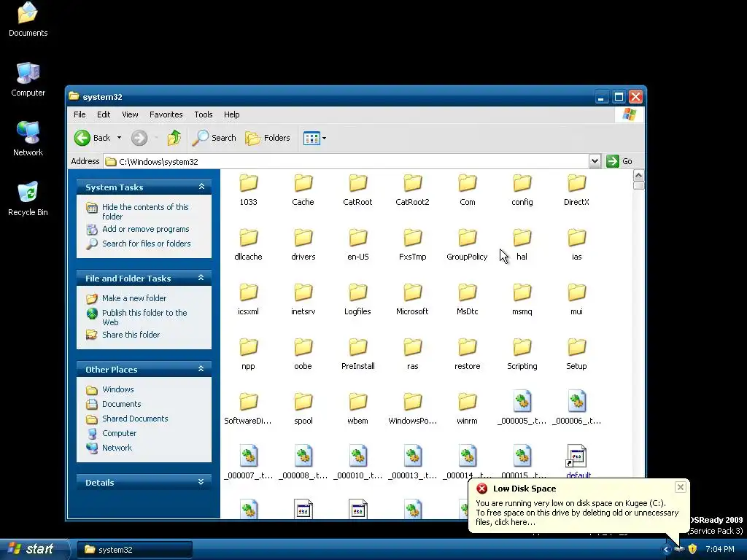Viewport: 747px width, 560px height.
Task: Open the Views dropdown button
Action: [315, 138]
